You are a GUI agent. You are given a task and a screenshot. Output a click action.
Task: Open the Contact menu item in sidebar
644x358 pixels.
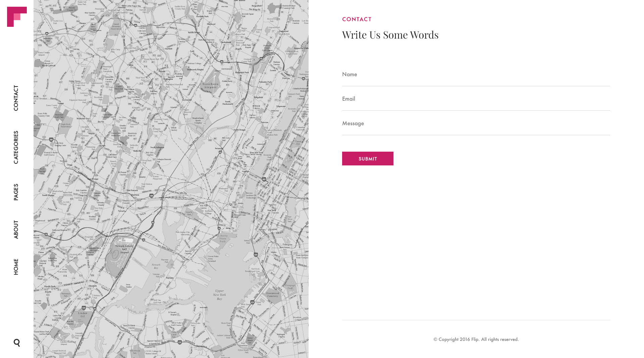coord(16,98)
